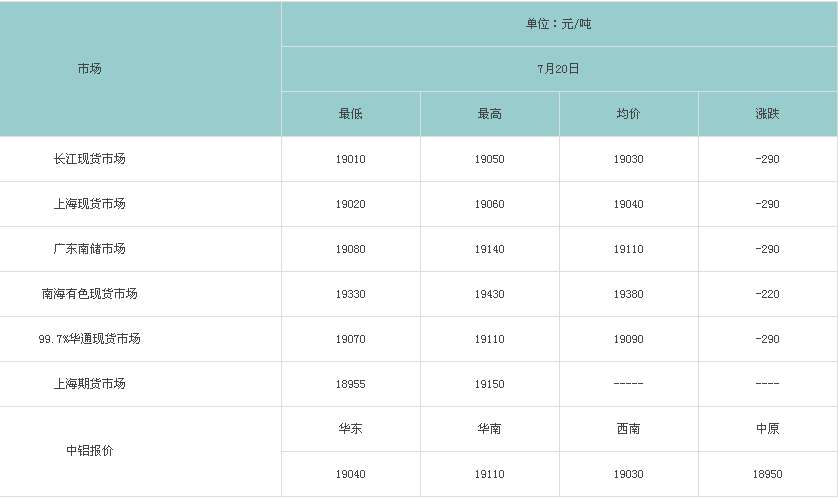Click the 19380 average price cell
838x504 pixels.
click(628, 294)
